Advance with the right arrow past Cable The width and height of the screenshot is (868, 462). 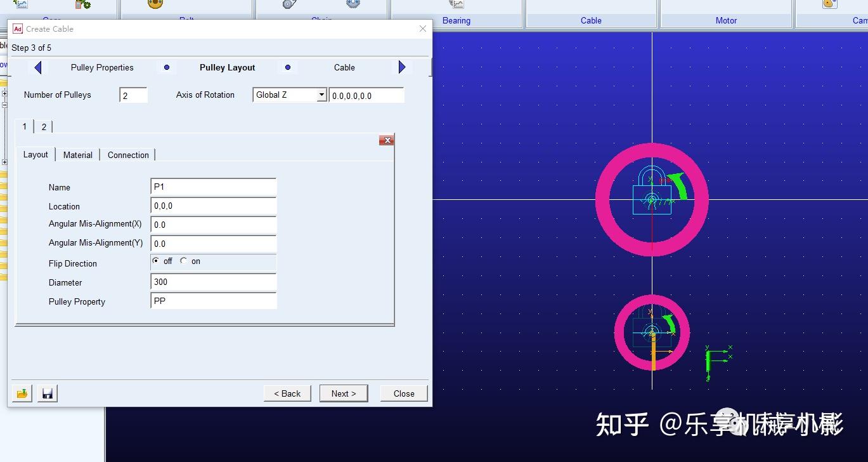coord(402,67)
